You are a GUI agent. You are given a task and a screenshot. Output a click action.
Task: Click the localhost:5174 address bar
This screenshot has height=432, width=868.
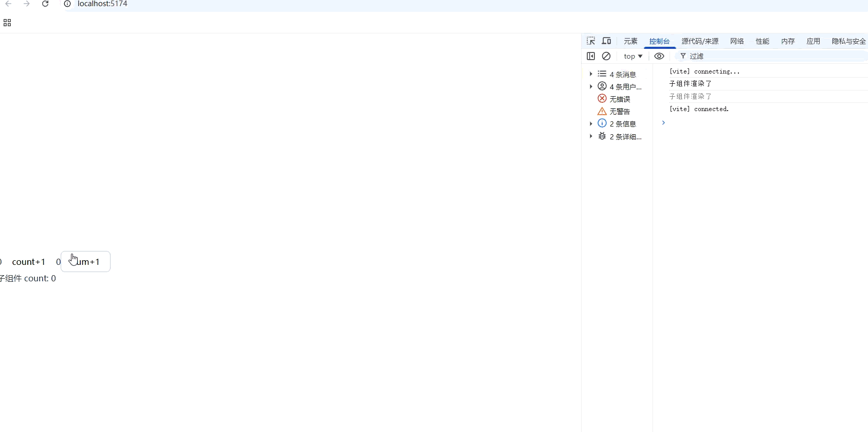tap(102, 4)
